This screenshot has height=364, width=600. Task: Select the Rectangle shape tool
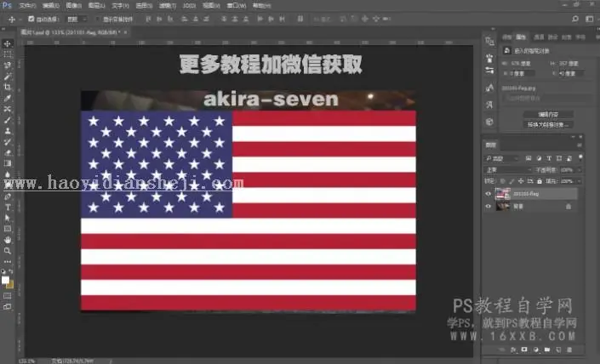[x=8, y=229]
